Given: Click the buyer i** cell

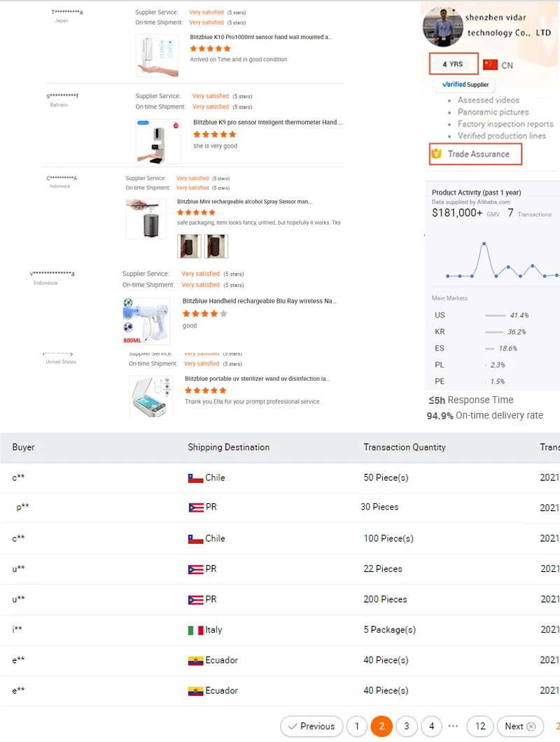Looking at the screenshot, I should coord(17,629).
